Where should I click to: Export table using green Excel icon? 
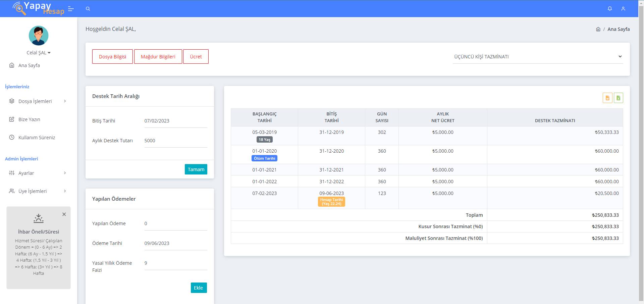pos(618,98)
